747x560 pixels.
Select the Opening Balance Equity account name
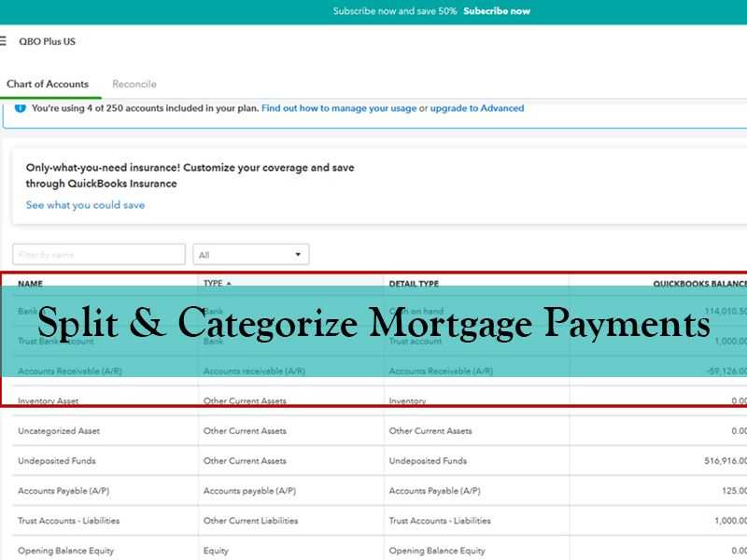(x=65, y=551)
